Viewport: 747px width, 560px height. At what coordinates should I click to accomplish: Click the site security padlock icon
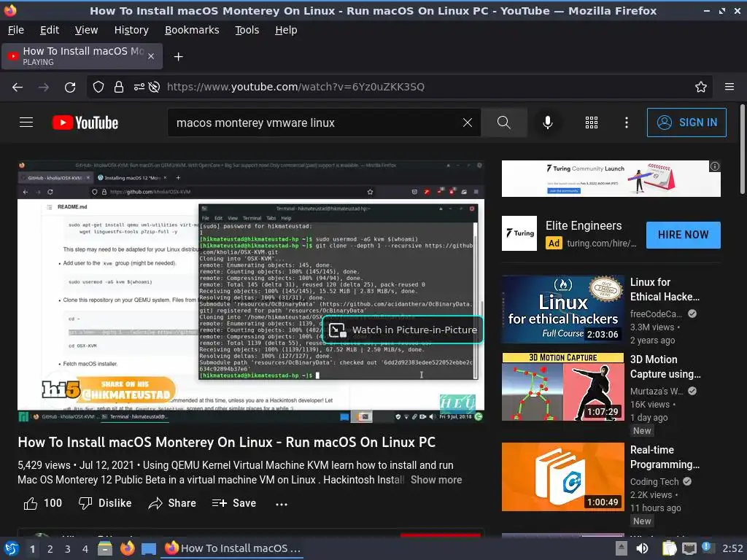tap(119, 87)
